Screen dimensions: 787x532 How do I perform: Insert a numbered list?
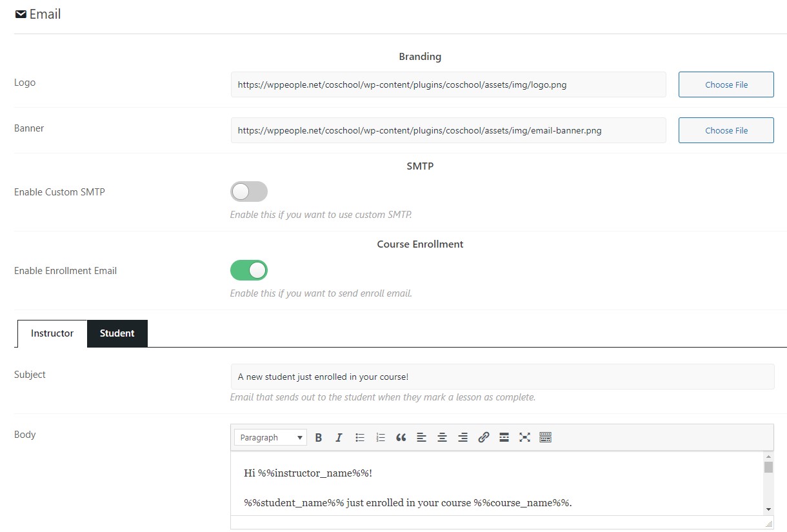[x=381, y=438]
